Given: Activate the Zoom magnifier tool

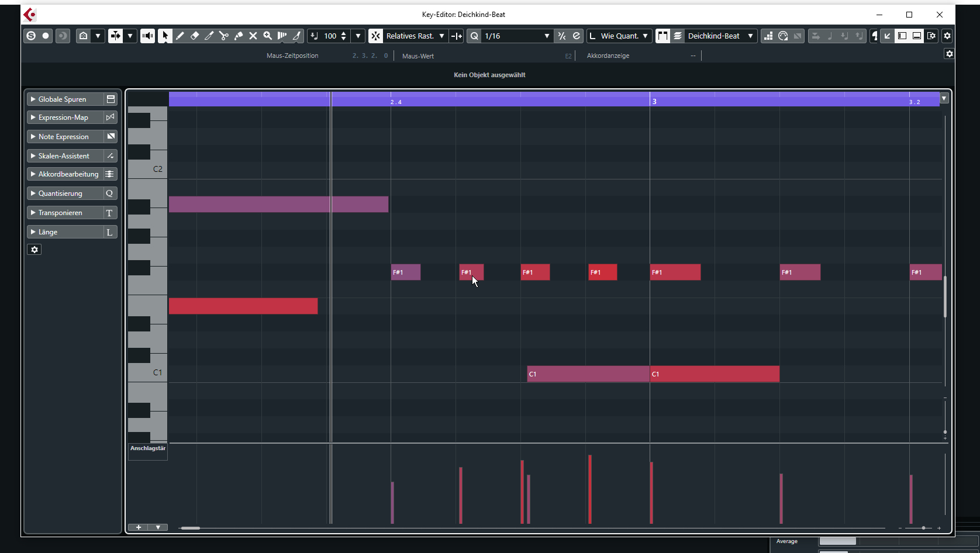Looking at the screenshot, I should [268, 36].
